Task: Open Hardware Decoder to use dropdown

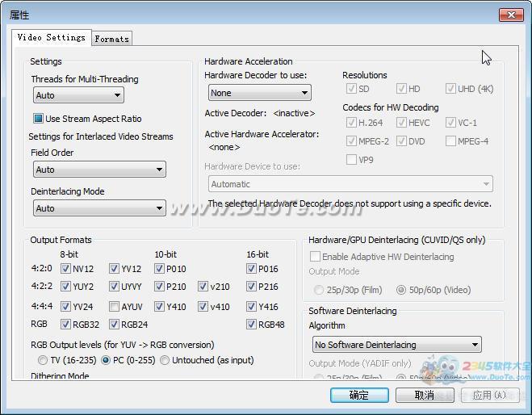Action: pyautogui.click(x=260, y=93)
